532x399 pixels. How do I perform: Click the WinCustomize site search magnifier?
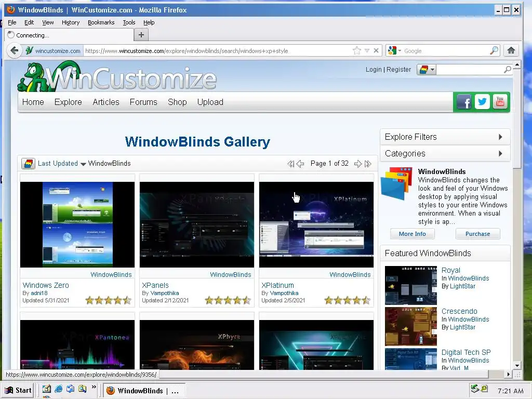pos(507,70)
